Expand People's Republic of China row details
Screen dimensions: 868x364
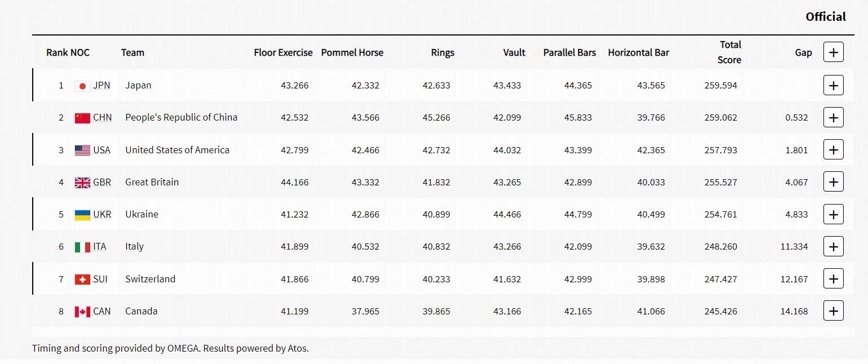(x=833, y=118)
